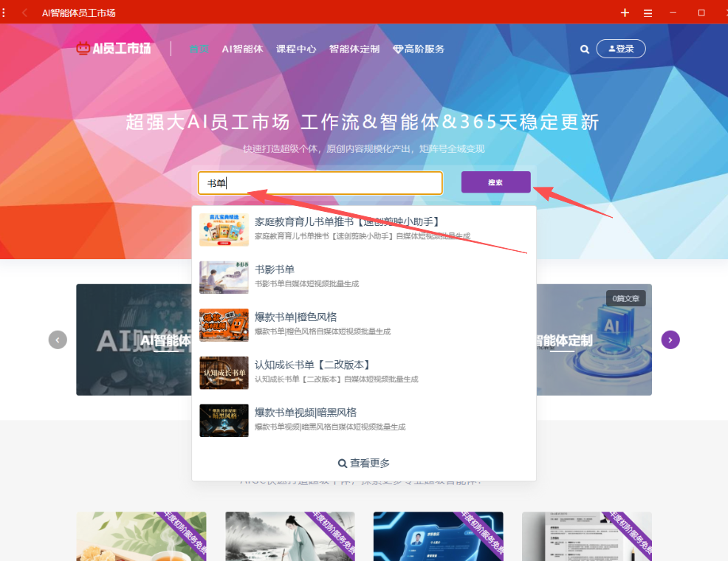The height and width of the screenshot is (561, 728).
Task: Select the 书影书单 search suggestion
Action: [275, 269]
